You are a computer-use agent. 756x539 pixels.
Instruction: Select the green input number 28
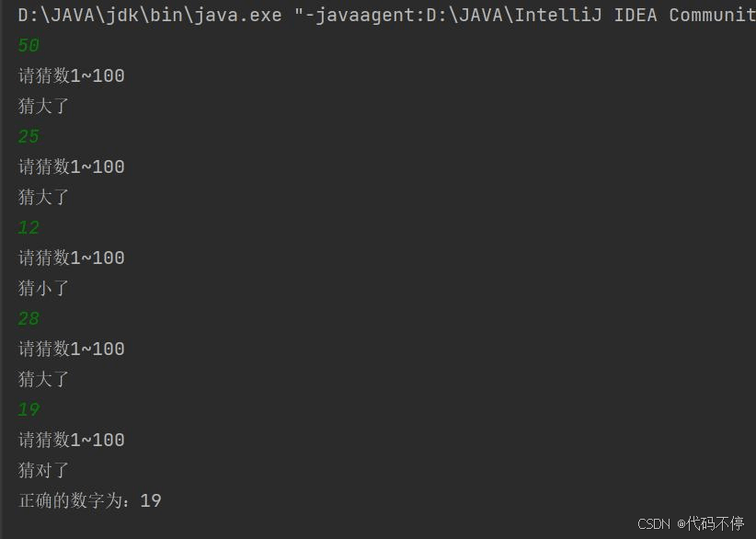click(x=29, y=319)
